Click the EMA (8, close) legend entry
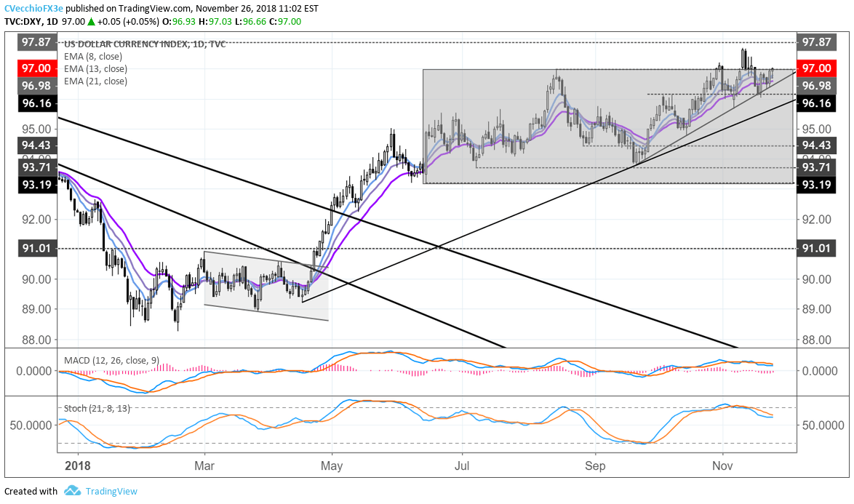The height and width of the screenshot is (504, 854). 93,56
